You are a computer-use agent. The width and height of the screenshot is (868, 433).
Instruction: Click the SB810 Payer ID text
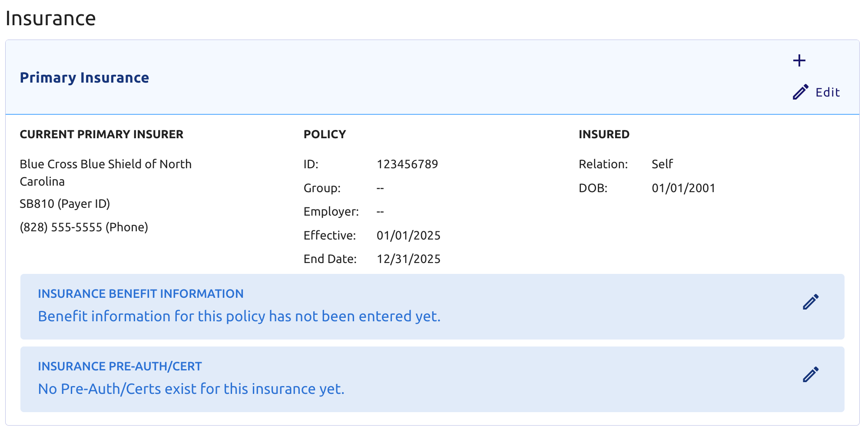point(65,204)
